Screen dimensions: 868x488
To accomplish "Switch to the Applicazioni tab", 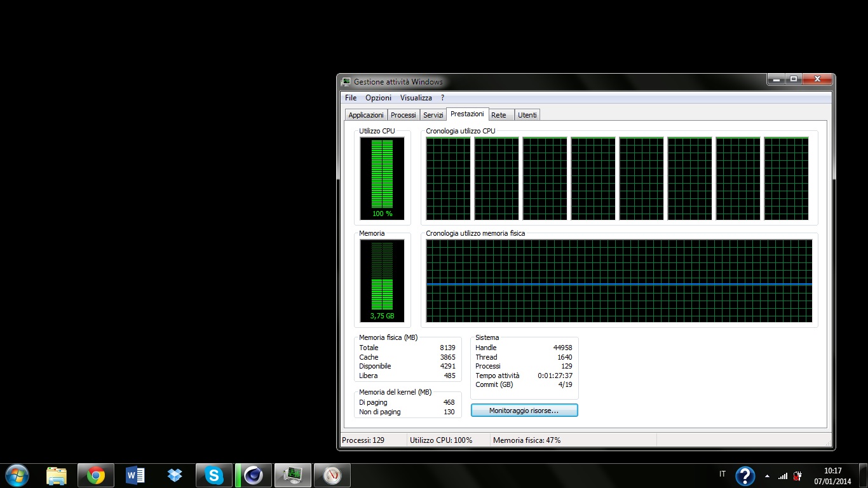I will coord(366,115).
